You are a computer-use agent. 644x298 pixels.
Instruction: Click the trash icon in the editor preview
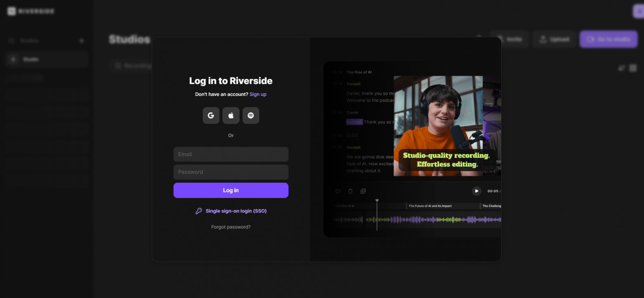pyautogui.click(x=350, y=191)
